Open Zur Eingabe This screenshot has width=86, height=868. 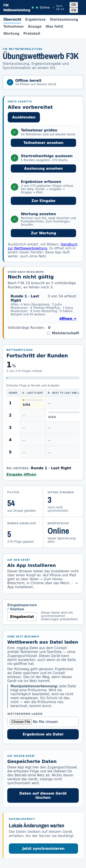43,201
